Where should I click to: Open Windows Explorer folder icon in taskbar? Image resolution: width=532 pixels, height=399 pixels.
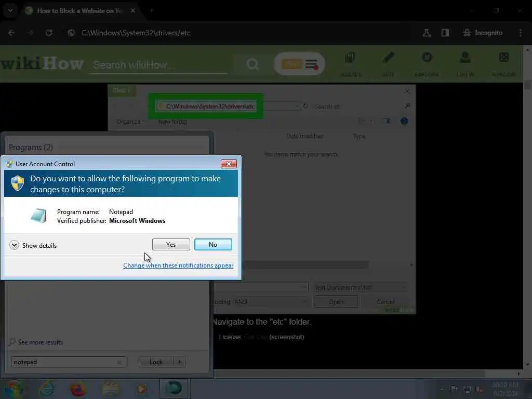pyautogui.click(x=110, y=389)
